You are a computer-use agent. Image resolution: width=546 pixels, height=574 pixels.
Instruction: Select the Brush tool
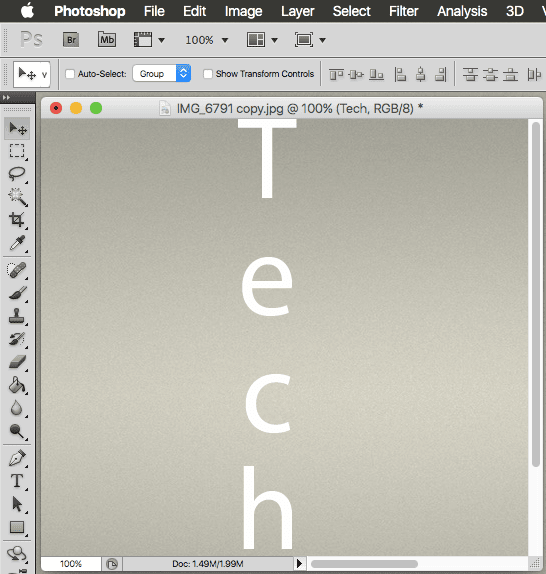[17, 293]
